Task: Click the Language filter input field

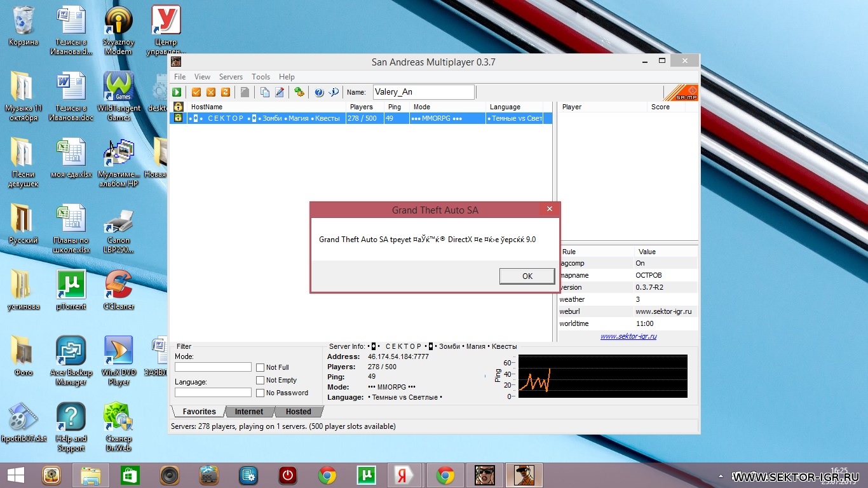Action: (213, 393)
